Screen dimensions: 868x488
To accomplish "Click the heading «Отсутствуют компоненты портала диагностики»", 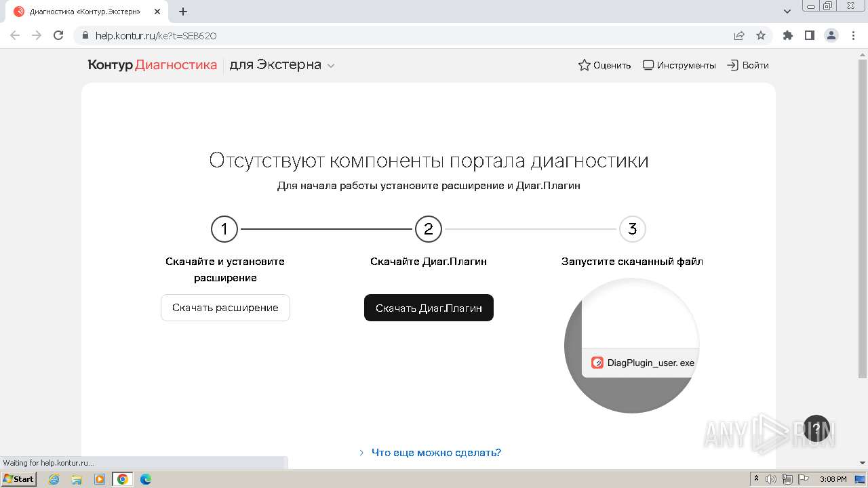I will 429,161.
